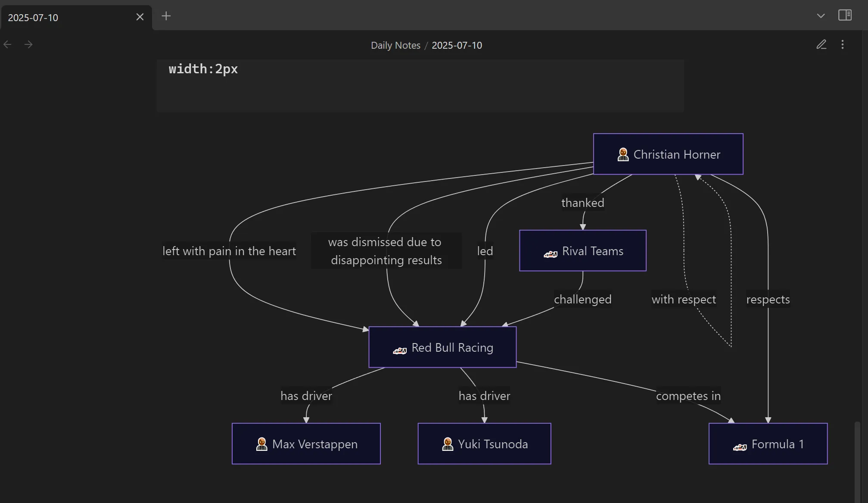Click race car emoji in Red Bull Racing

click(399, 350)
